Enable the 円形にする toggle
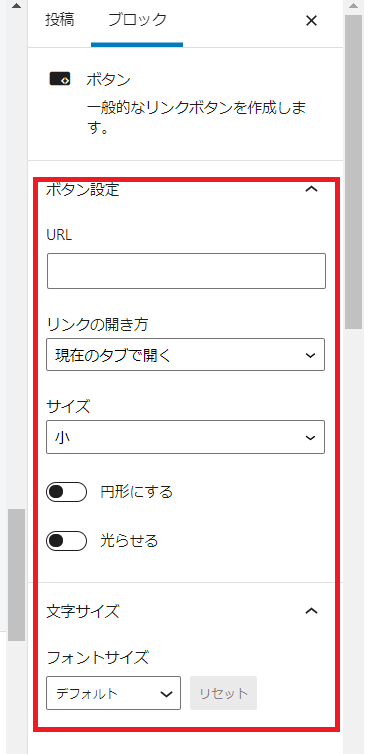Screen dimensions: 389x754 pyautogui.click(x=66, y=492)
